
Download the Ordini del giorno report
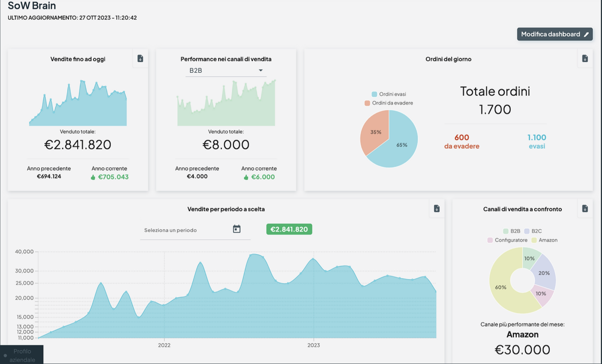[x=585, y=59]
